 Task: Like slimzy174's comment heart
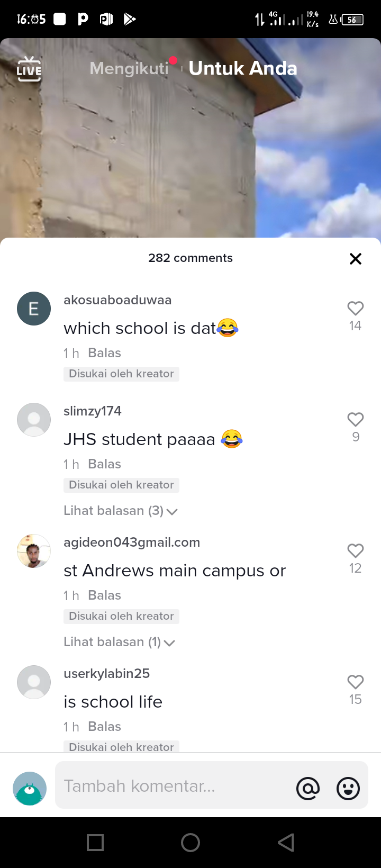(356, 419)
